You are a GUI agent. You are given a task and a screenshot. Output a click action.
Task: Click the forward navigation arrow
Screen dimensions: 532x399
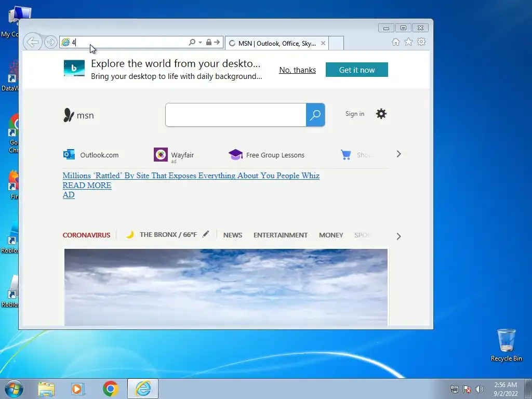tap(50, 42)
